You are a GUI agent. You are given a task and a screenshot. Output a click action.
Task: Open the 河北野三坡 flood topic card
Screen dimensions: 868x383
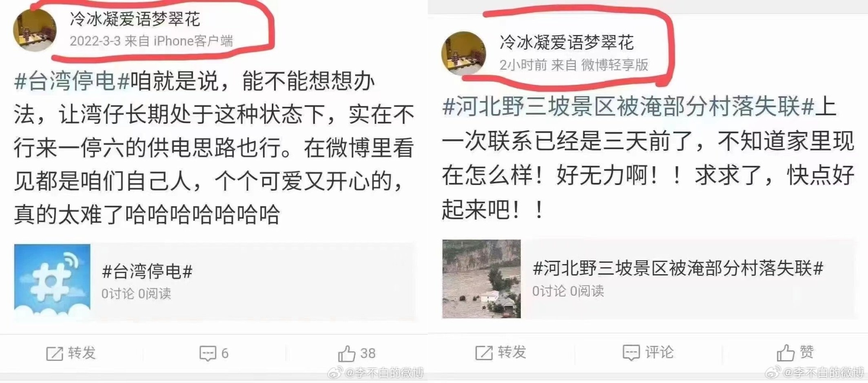(x=649, y=279)
